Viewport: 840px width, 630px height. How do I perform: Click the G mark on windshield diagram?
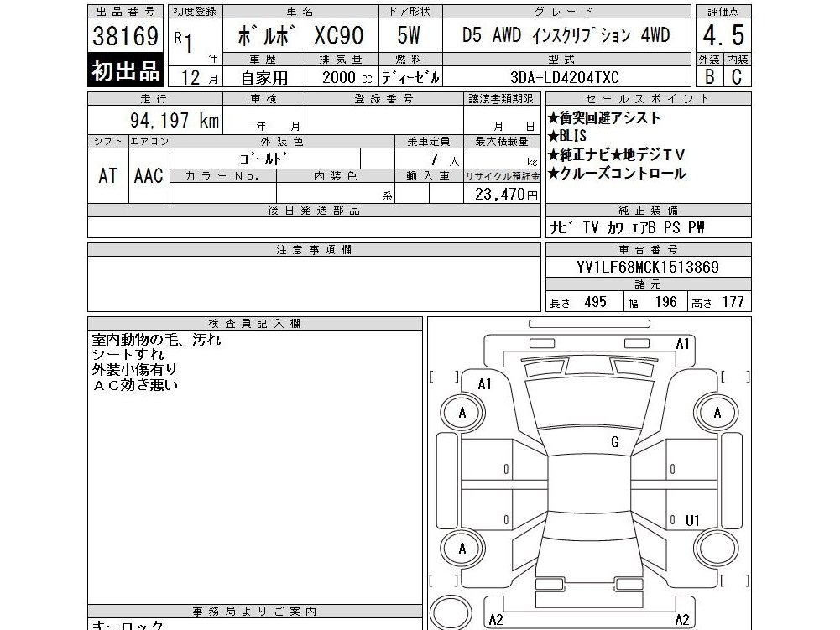point(615,442)
